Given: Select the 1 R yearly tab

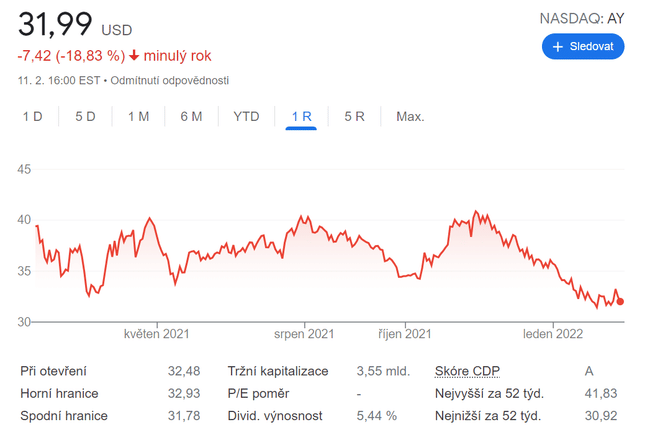Looking at the screenshot, I should click(301, 117).
